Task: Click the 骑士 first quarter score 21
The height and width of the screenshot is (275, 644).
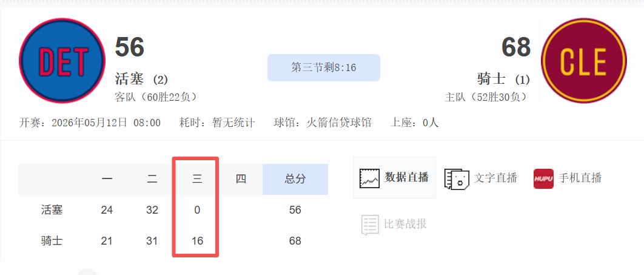Action: pyautogui.click(x=107, y=241)
